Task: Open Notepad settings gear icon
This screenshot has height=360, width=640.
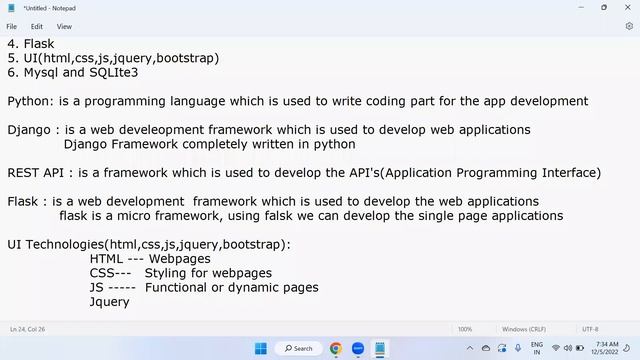Action: pyautogui.click(x=629, y=26)
